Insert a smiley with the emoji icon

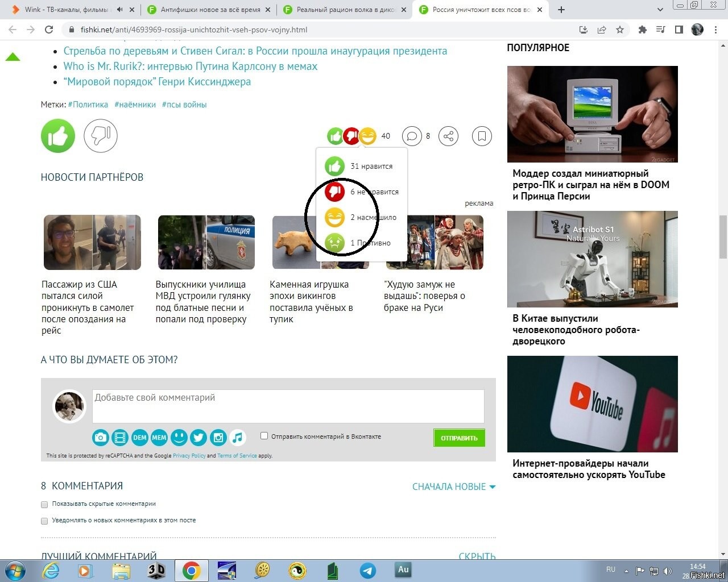[179, 437]
